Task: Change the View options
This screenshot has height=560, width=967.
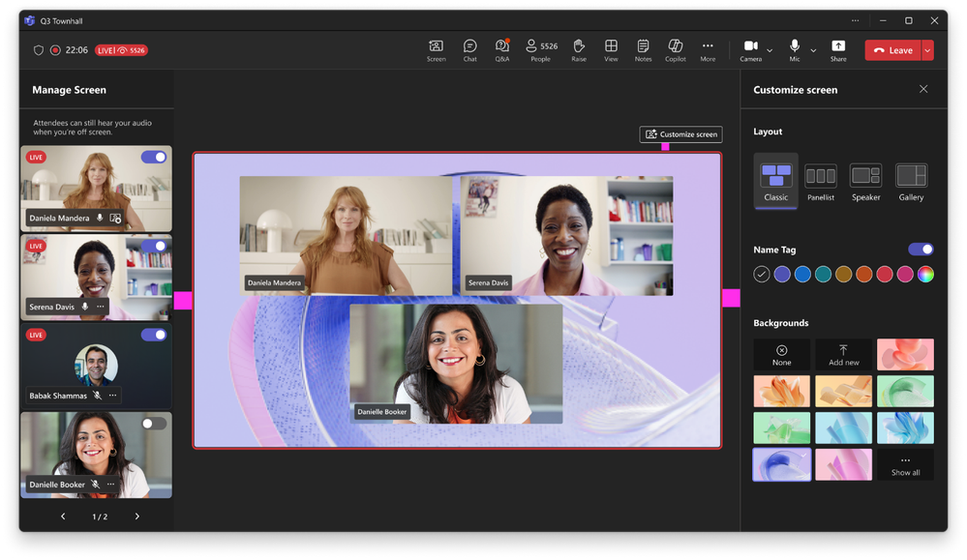Action: point(611,50)
